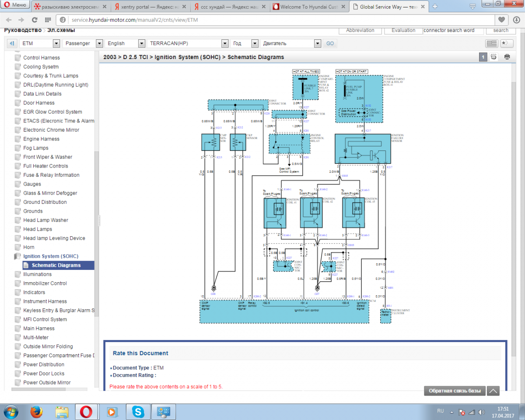Click the Horn book icon
The image size is (525, 420).
tap(17, 247)
